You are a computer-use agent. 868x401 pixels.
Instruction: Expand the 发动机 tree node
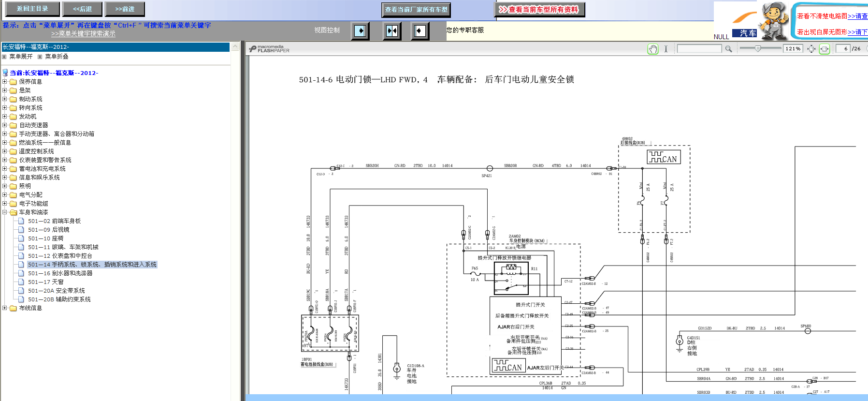pos(5,117)
